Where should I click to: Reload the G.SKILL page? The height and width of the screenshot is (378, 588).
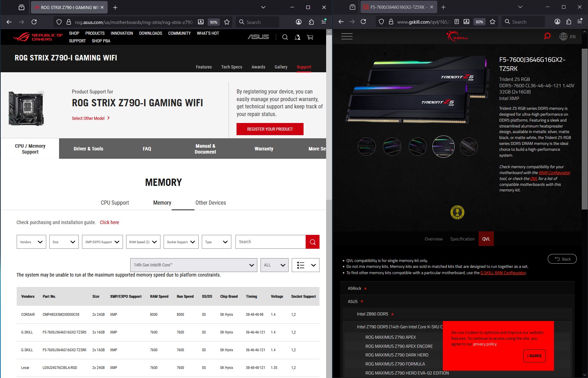click(363, 22)
